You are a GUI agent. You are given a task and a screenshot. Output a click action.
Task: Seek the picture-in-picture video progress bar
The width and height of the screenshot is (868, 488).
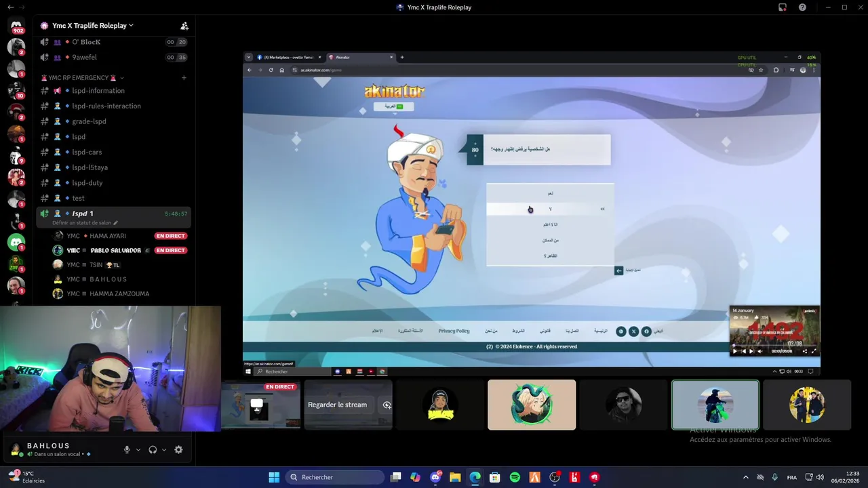tap(774, 345)
